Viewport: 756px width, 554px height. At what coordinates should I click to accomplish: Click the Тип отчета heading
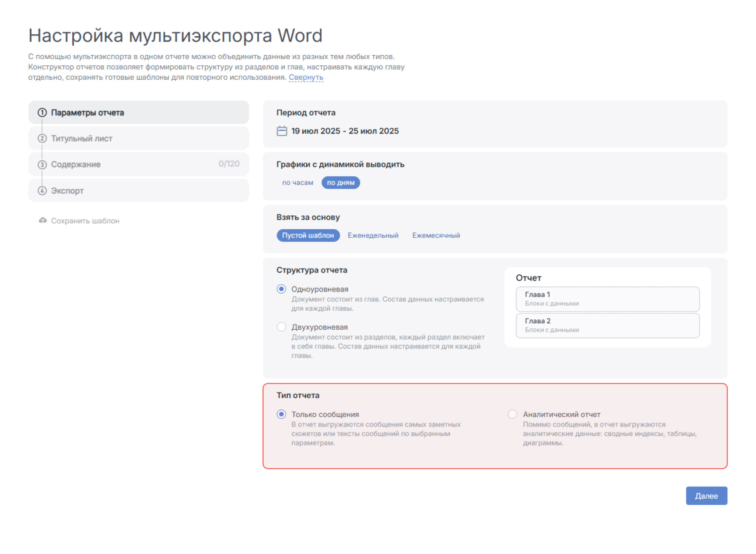[x=298, y=395]
